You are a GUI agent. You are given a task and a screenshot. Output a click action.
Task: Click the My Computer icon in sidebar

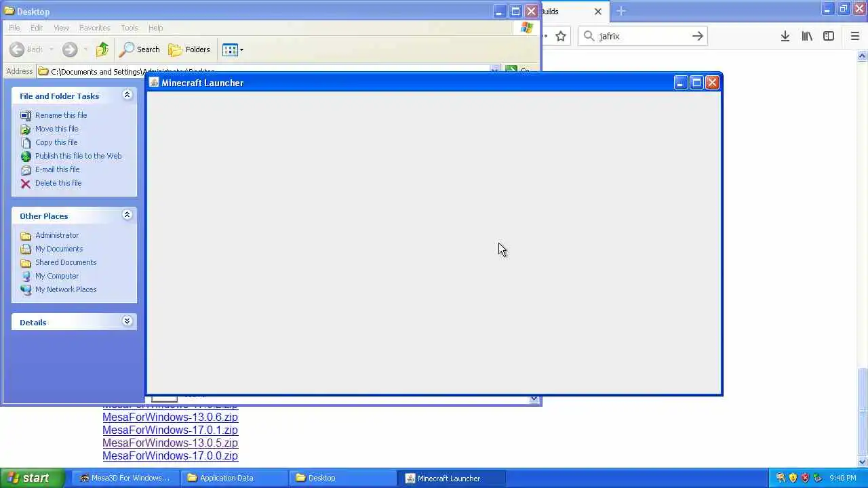coord(26,276)
